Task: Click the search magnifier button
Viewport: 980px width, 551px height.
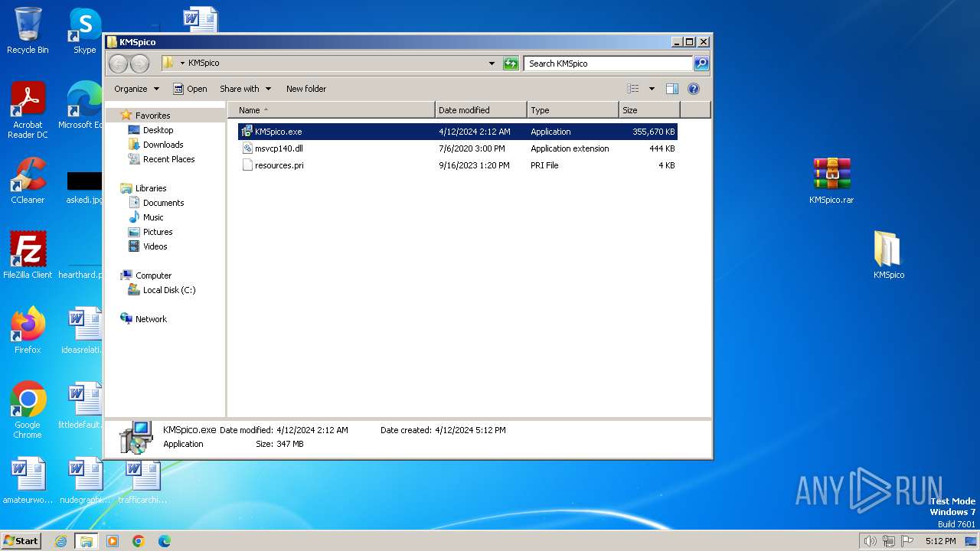Action: click(x=701, y=64)
